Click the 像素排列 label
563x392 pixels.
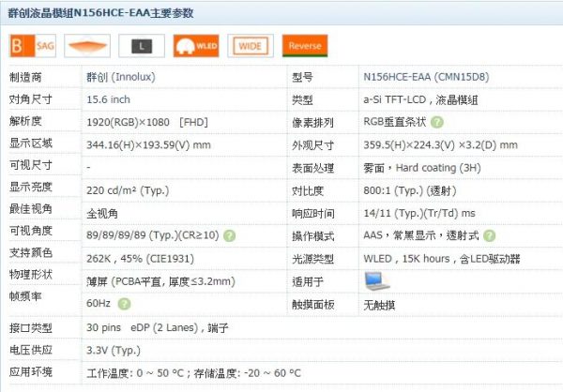tap(313, 123)
